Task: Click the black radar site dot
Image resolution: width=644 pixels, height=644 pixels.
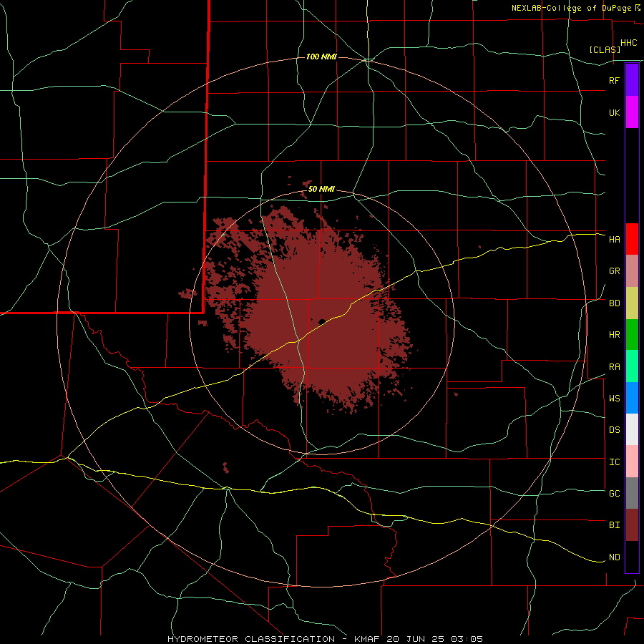Action: [322, 321]
